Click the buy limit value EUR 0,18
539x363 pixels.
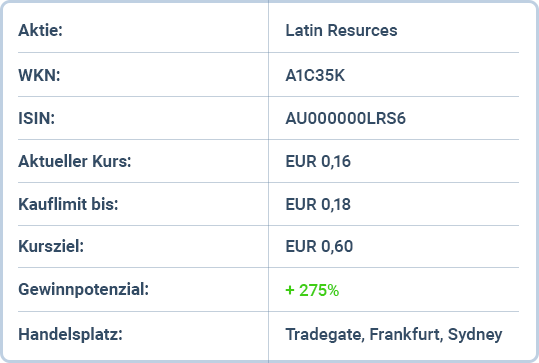pos(318,205)
